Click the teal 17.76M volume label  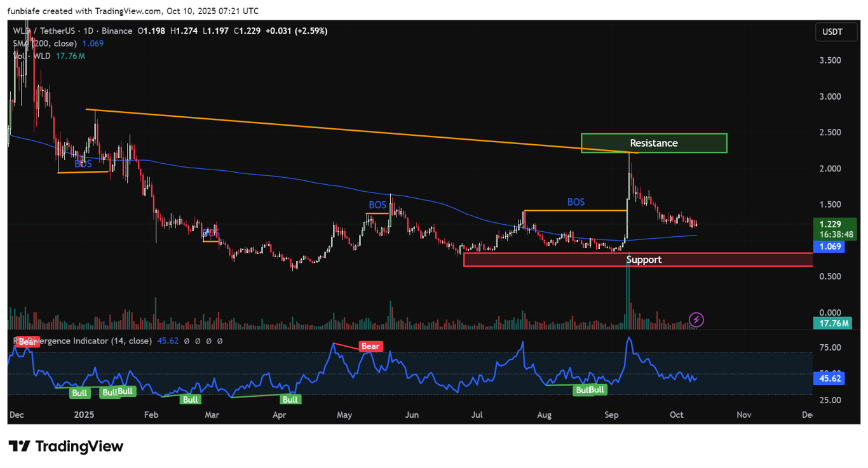(832, 323)
